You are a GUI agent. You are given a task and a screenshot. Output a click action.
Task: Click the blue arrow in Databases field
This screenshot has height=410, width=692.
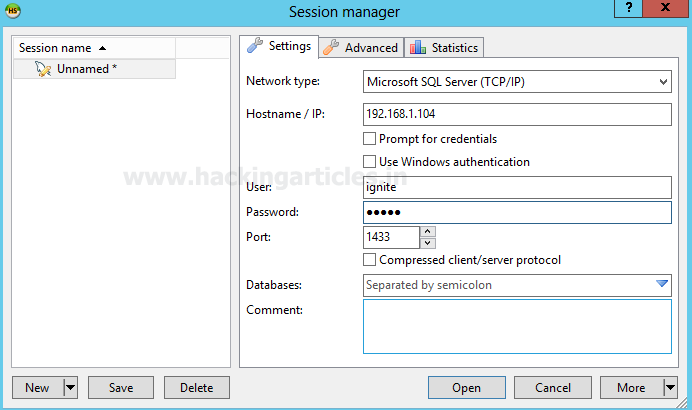click(x=661, y=284)
